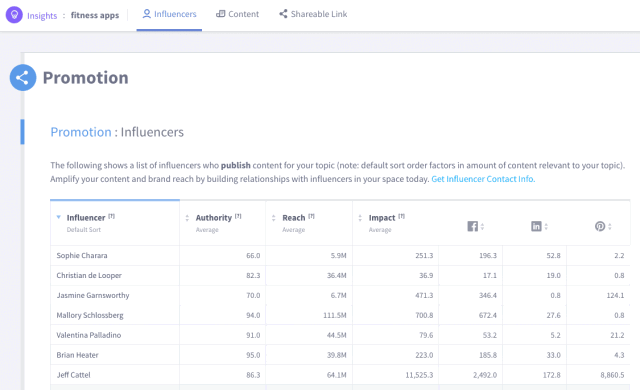The image size is (640, 390).
Task: Click Valentina Palladino's Pinterest value 21.2
Action: [617, 335]
